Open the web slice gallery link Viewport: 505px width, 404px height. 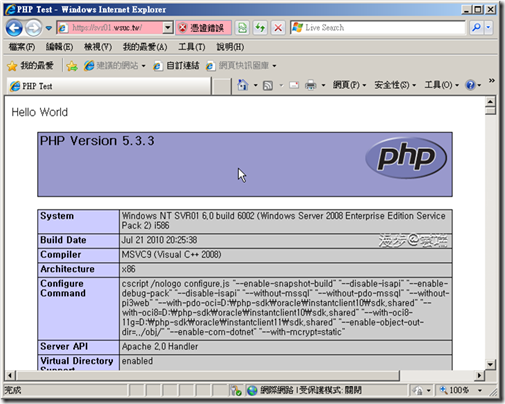coord(237,66)
